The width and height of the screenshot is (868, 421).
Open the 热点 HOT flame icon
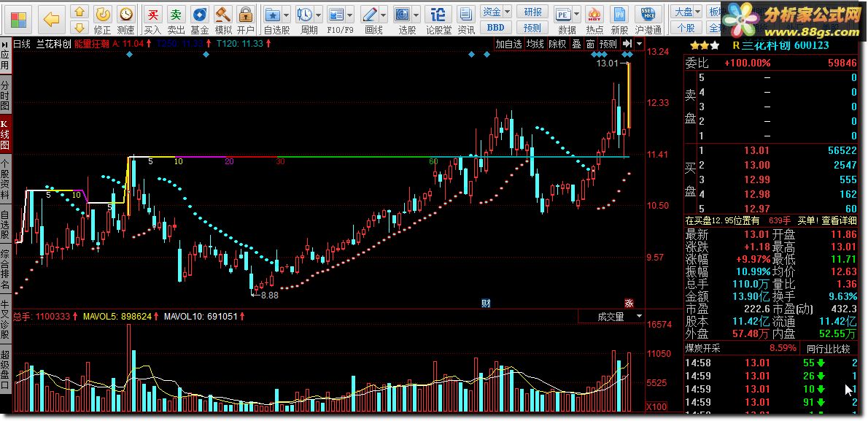pos(594,20)
